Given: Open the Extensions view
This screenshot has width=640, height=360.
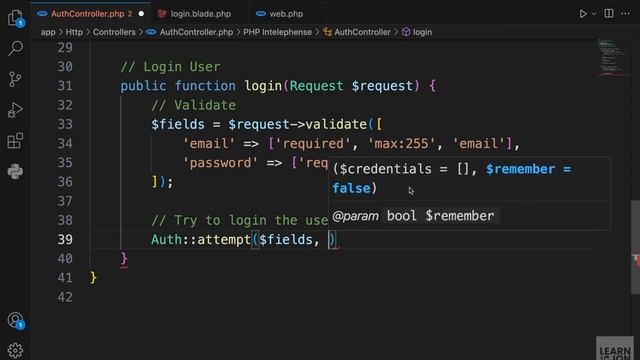Looking at the screenshot, I should point(16,141).
